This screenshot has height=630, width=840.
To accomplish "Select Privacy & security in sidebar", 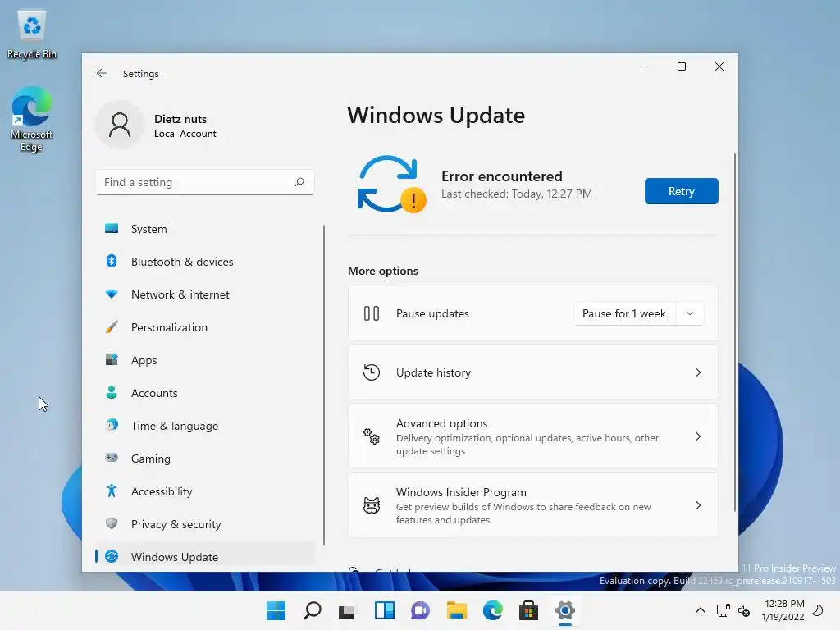I will 204,523.
